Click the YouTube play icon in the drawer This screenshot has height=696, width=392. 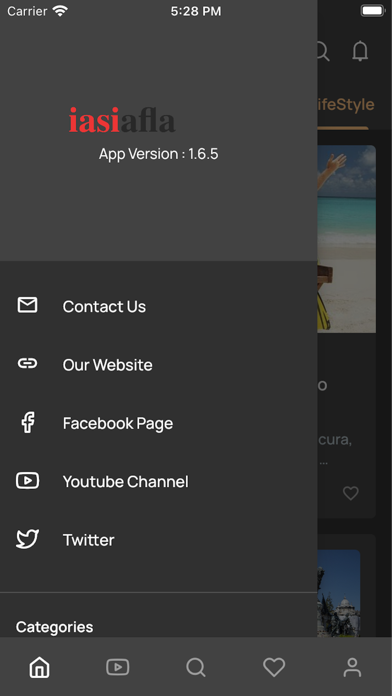click(28, 481)
